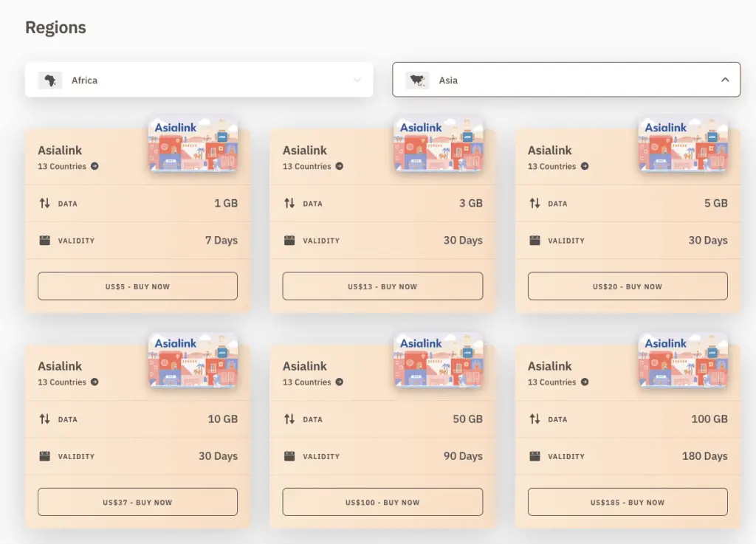Click the Asia continent map icon
This screenshot has width=756, height=544.
tap(418, 80)
